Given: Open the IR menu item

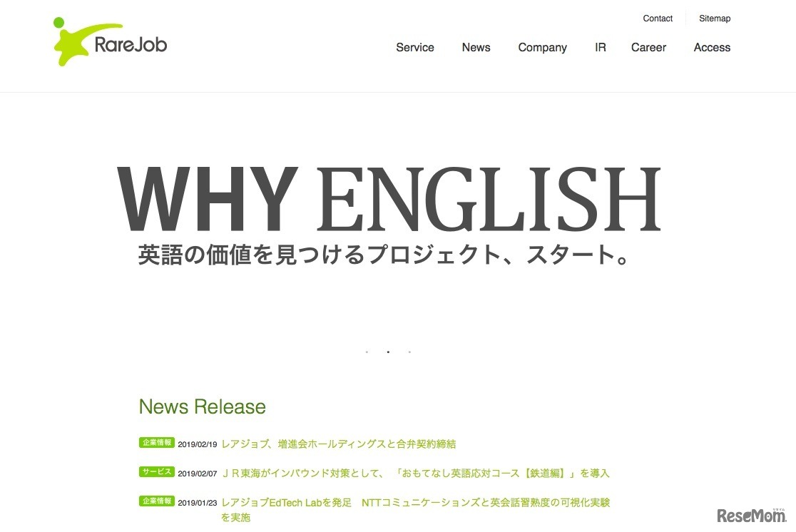Looking at the screenshot, I should tap(600, 47).
